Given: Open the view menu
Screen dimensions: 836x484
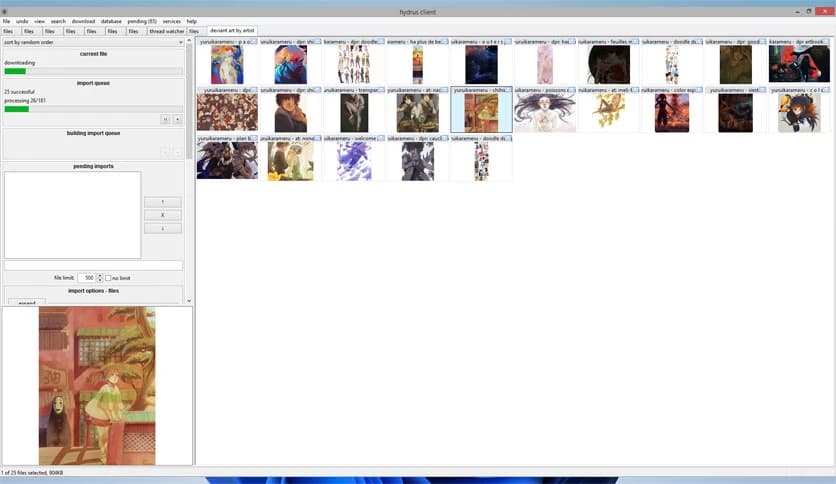Looking at the screenshot, I should click(39, 21).
